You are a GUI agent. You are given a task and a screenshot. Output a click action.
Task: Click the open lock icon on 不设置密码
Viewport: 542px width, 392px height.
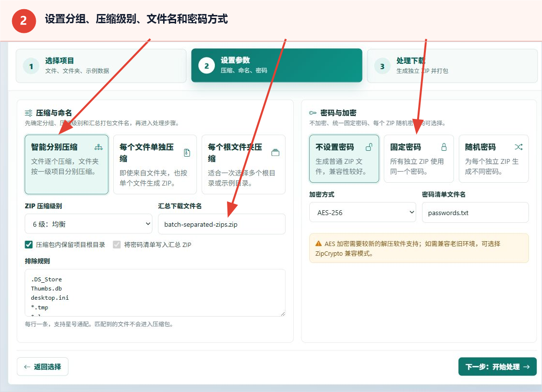tap(369, 147)
